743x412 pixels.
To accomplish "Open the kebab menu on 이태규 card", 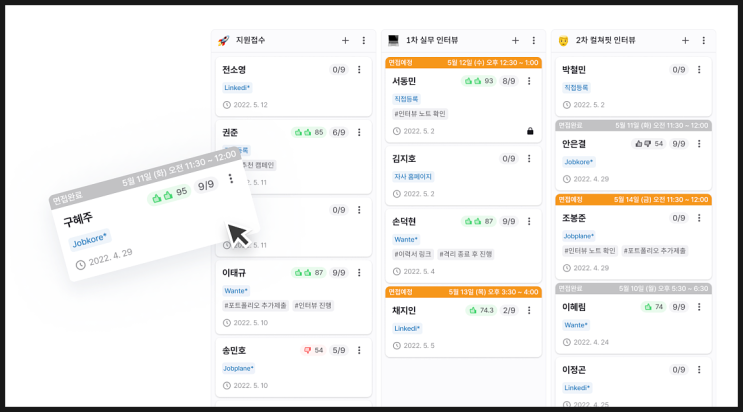I will pyautogui.click(x=359, y=273).
